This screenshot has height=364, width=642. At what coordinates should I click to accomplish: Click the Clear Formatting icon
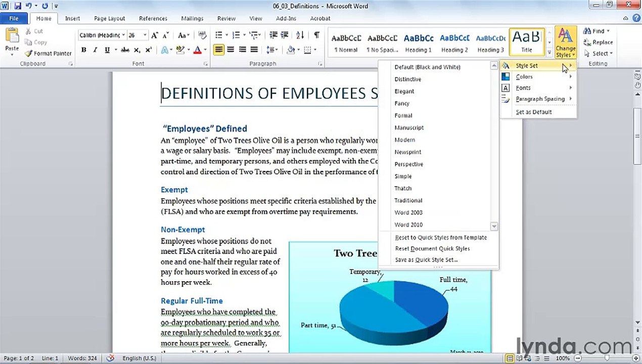[x=203, y=35]
